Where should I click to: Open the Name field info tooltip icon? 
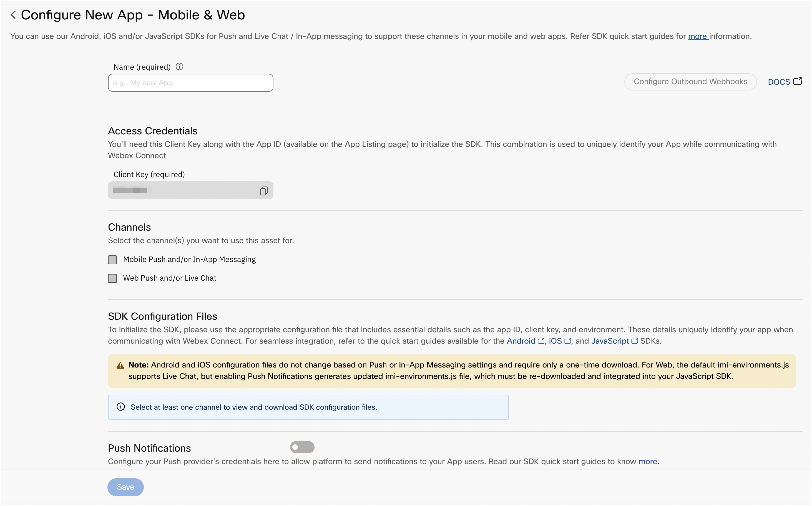point(179,67)
